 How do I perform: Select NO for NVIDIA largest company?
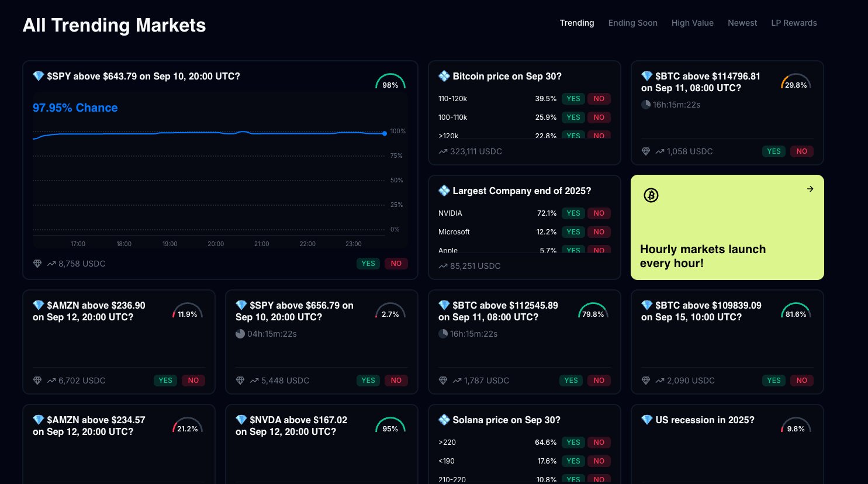599,213
